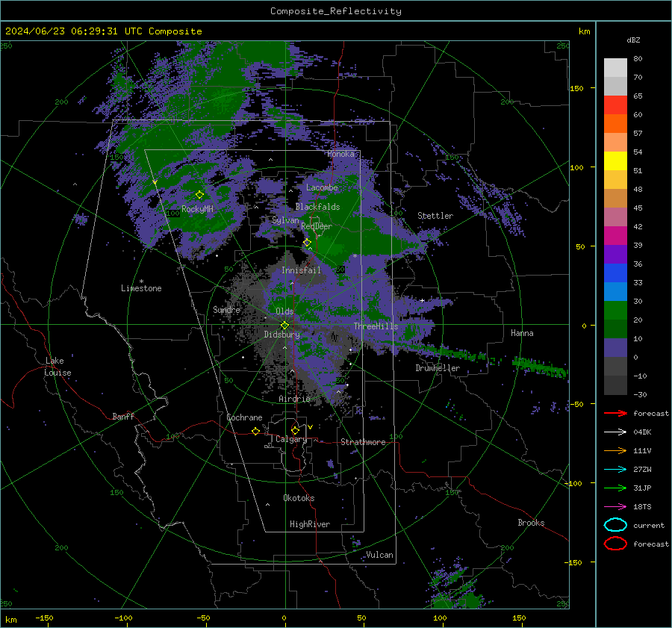Click the Blackfalds city label
The width and height of the screenshot is (672, 628).
[x=317, y=207]
